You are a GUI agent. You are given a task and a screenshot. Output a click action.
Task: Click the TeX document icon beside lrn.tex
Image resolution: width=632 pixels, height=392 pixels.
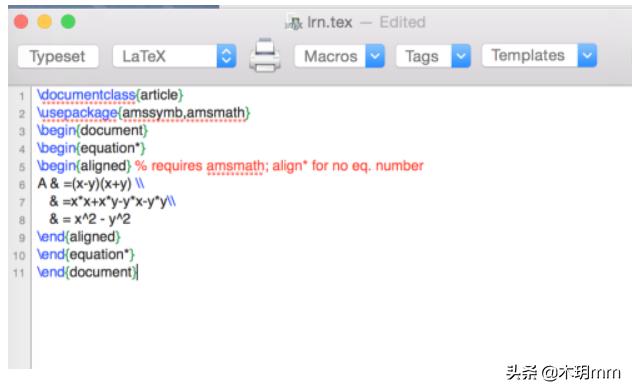[294, 23]
